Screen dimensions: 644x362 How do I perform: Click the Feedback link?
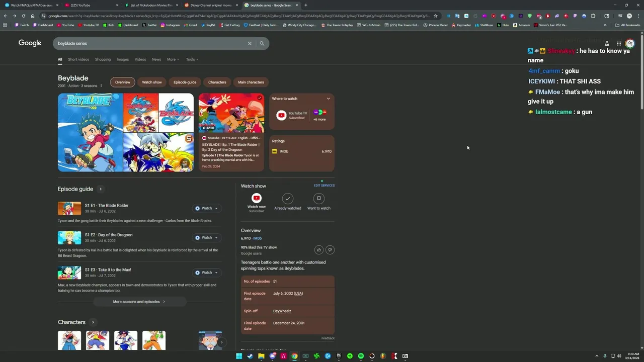328,338
